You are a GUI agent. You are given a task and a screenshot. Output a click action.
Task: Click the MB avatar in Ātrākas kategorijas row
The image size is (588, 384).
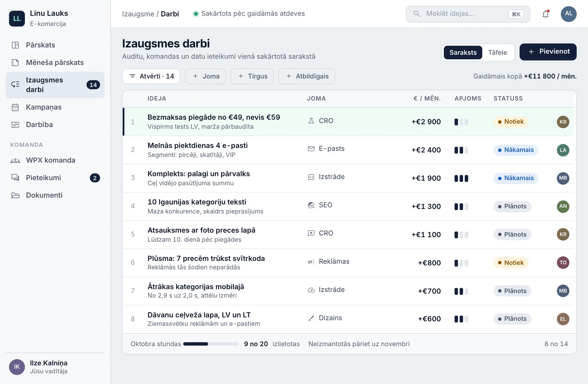pyautogui.click(x=563, y=291)
